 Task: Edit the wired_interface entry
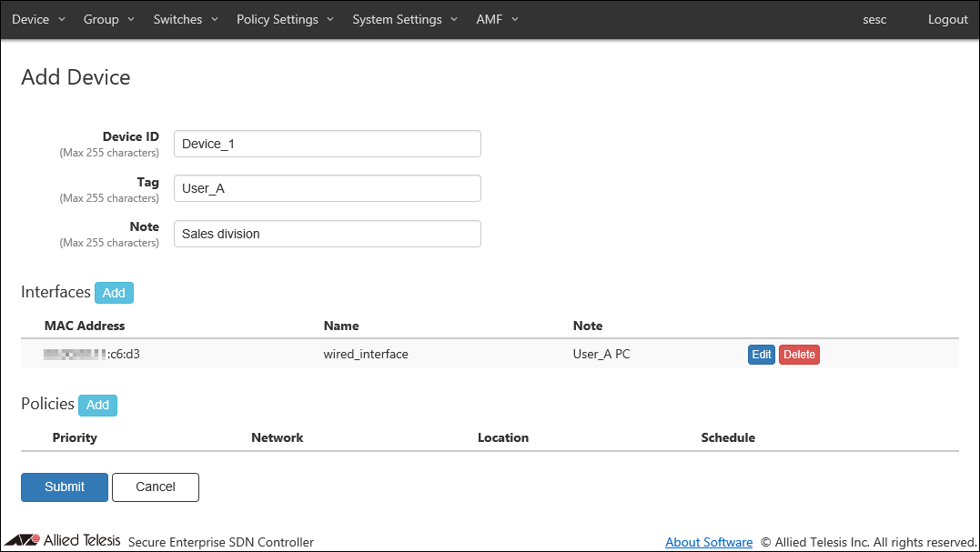pos(762,355)
